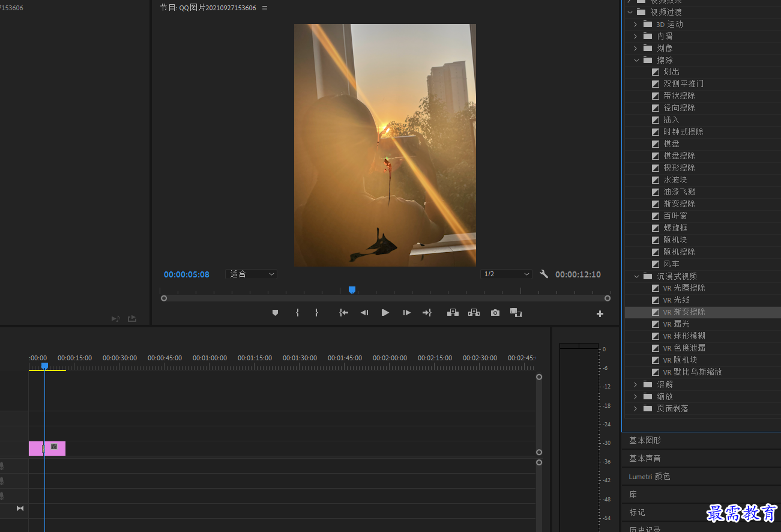
Task: Step forward one frame
Action: (x=406, y=313)
